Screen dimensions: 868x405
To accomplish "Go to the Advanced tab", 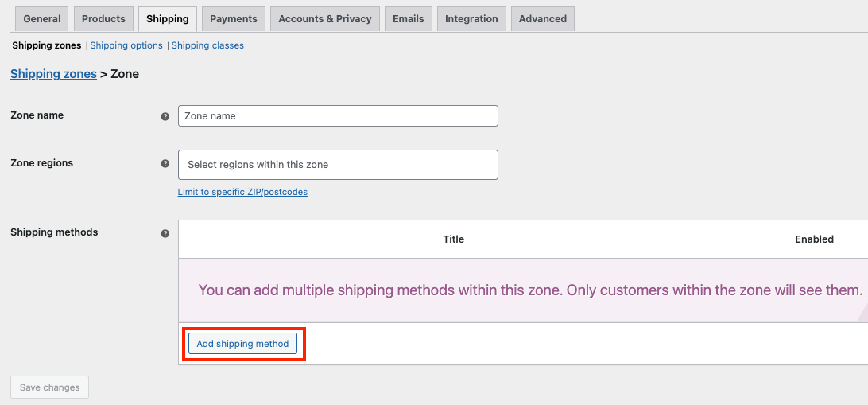I will (x=543, y=19).
